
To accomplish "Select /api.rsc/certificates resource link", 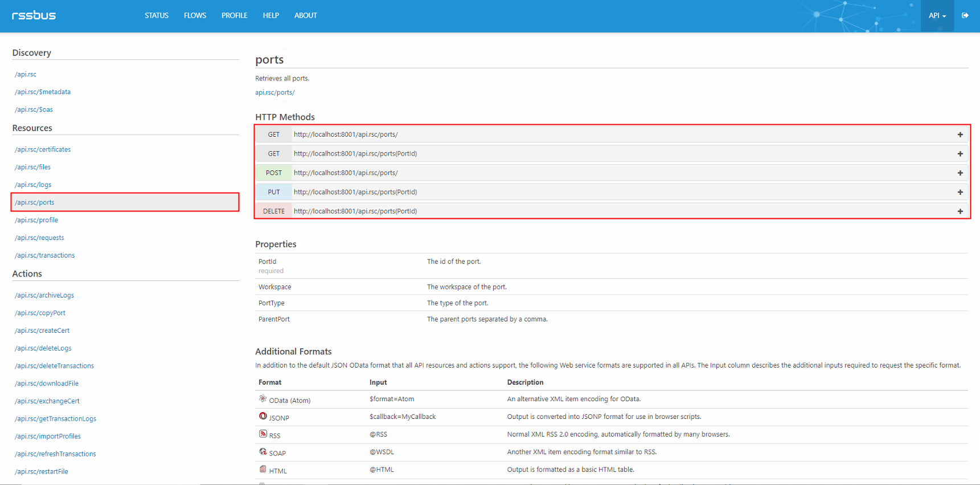I will 43,149.
